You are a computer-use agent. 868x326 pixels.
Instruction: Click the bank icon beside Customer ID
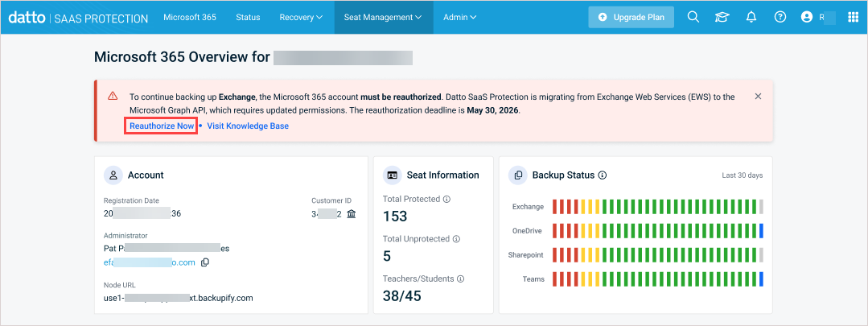point(351,214)
